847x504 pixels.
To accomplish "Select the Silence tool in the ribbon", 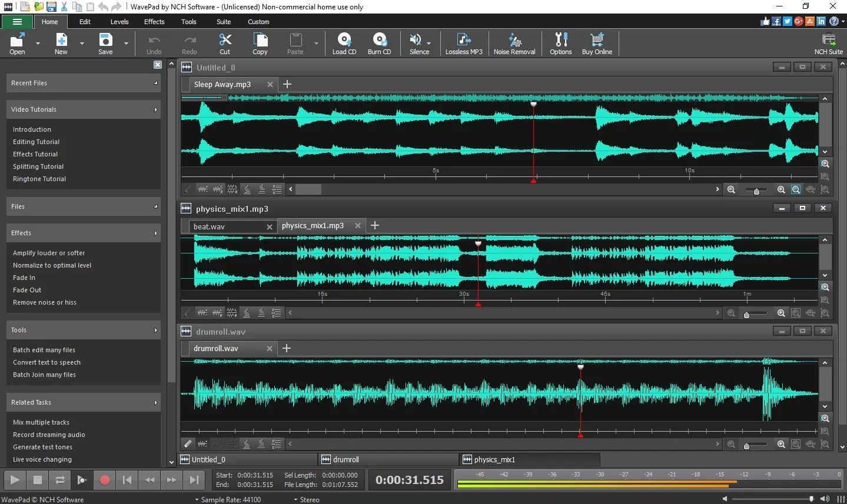I will coord(416,43).
